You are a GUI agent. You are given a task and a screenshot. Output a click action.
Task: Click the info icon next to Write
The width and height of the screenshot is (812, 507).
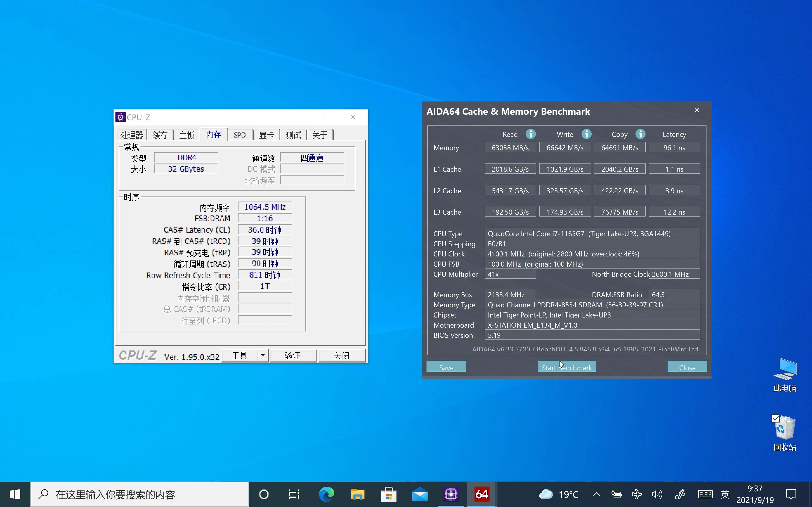(x=586, y=134)
